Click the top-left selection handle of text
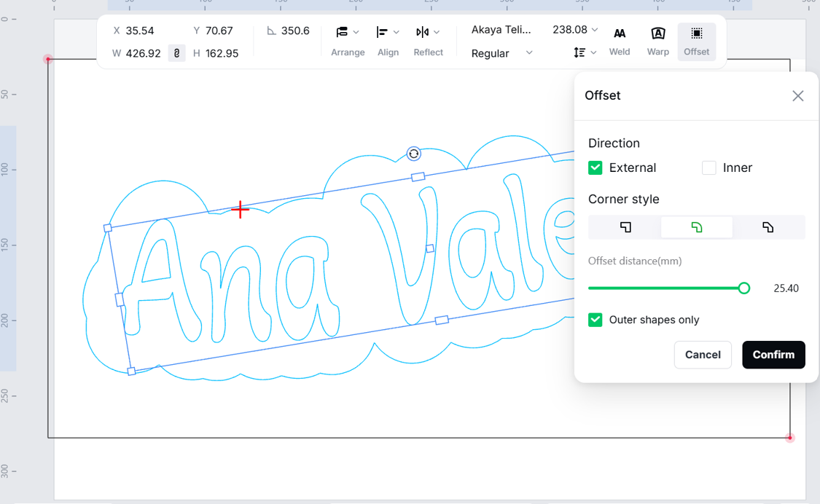The width and height of the screenshot is (820, 504). (x=108, y=228)
